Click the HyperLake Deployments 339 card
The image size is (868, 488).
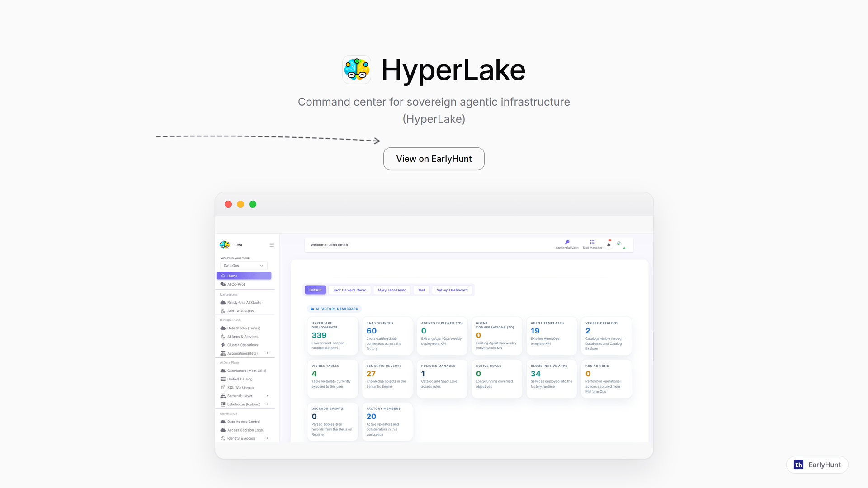(x=333, y=336)
